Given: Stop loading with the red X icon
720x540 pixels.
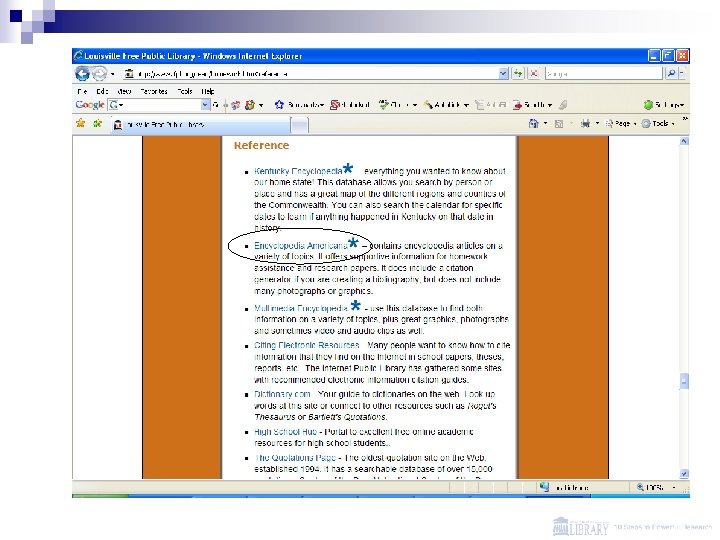Looking at the screenshot, I should (x=534, y=73).
